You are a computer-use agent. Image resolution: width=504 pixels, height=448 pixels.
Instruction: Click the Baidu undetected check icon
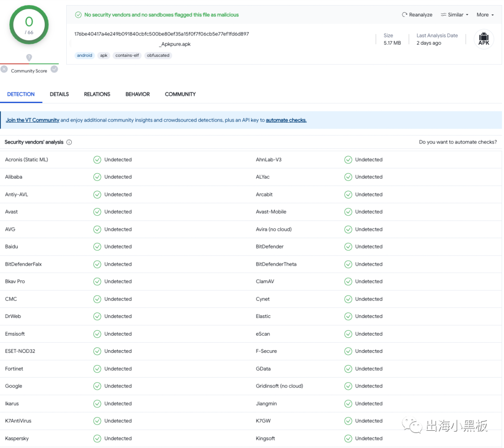click(x=97, y=247)
